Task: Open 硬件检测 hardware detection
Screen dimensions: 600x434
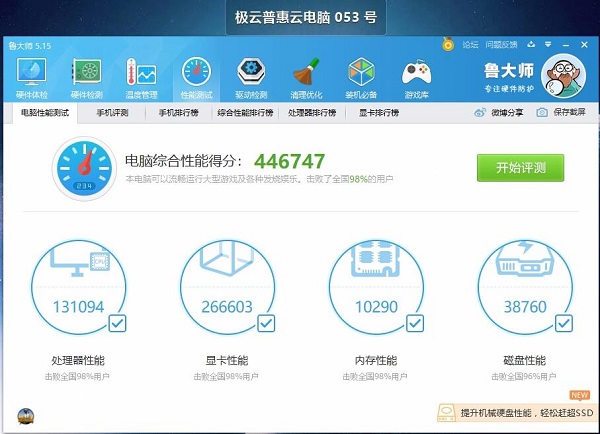Action: tap(87, 78)
